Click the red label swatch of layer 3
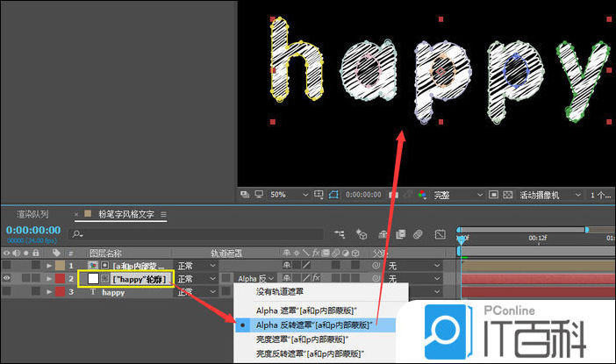The width and height of the screenshot is (616, 364). (60, 292)
